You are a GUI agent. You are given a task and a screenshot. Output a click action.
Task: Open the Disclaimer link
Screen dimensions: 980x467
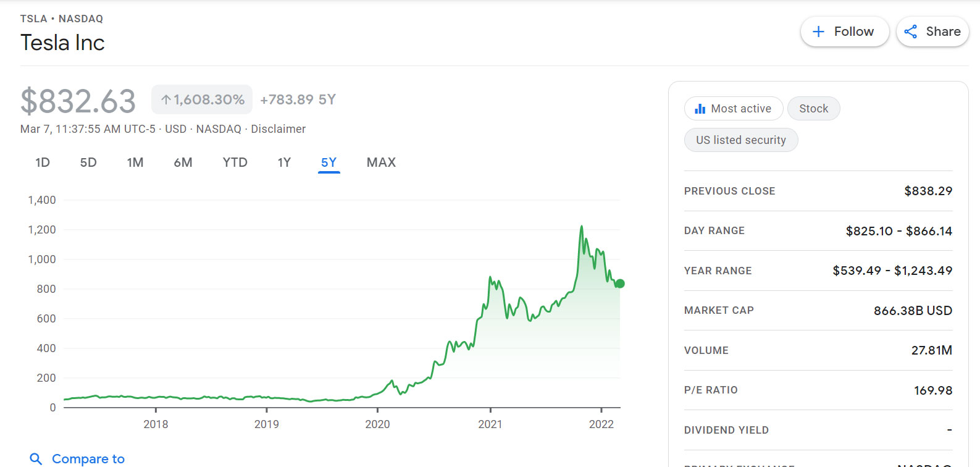point(278,129)
